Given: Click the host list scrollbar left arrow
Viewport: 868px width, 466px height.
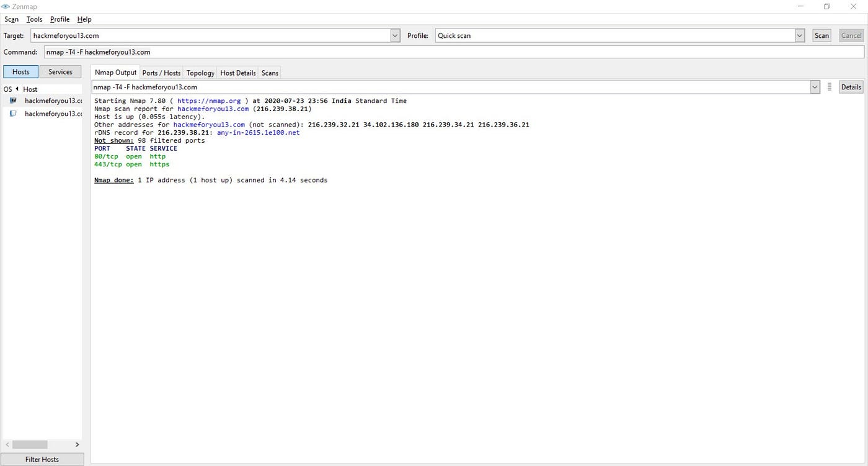Looking at the screenshot, I should pos(7,444).
